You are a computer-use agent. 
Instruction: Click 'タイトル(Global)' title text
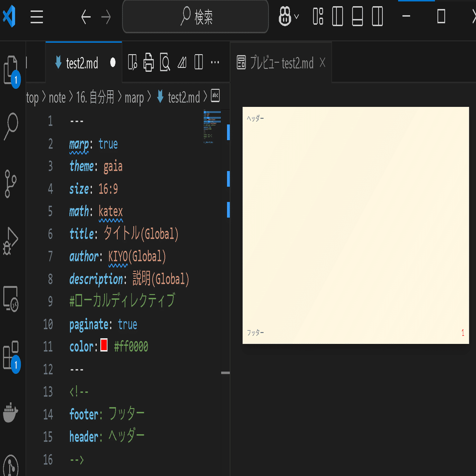click(x=141, y=233)
